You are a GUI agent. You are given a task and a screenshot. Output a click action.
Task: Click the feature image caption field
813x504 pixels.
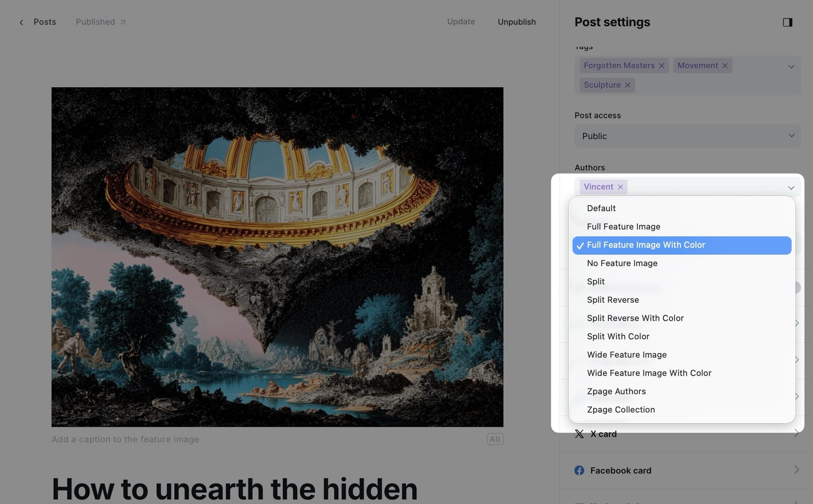tap(125, 439)
